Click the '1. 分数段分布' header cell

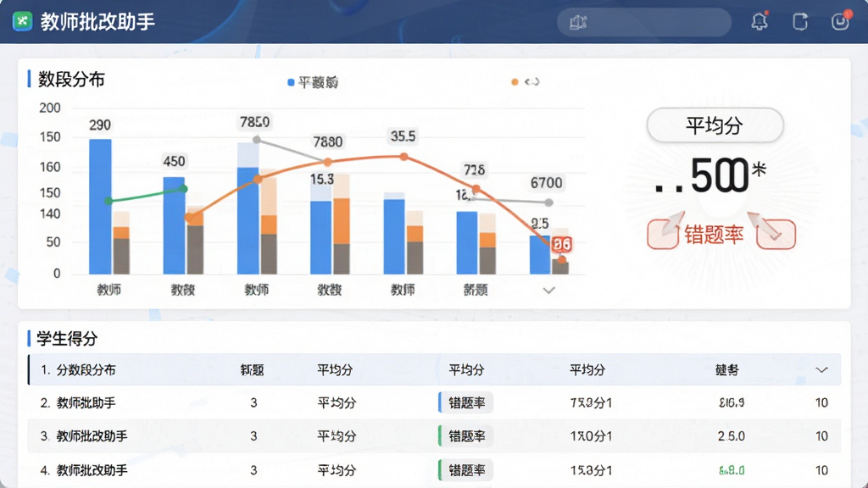(78, 369)
